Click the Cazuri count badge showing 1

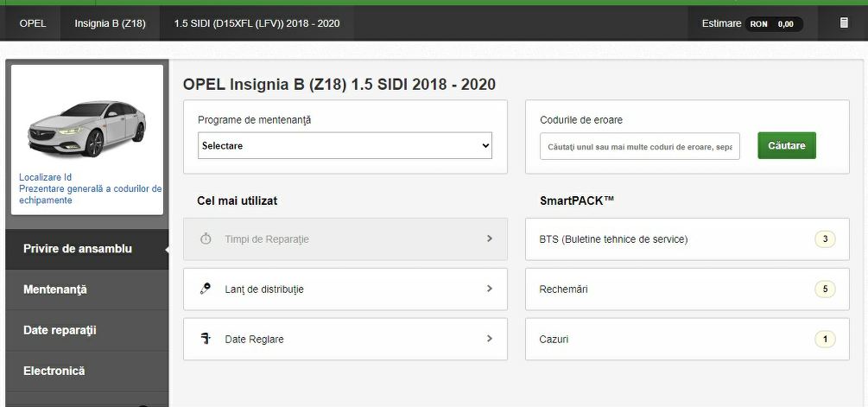825,340
